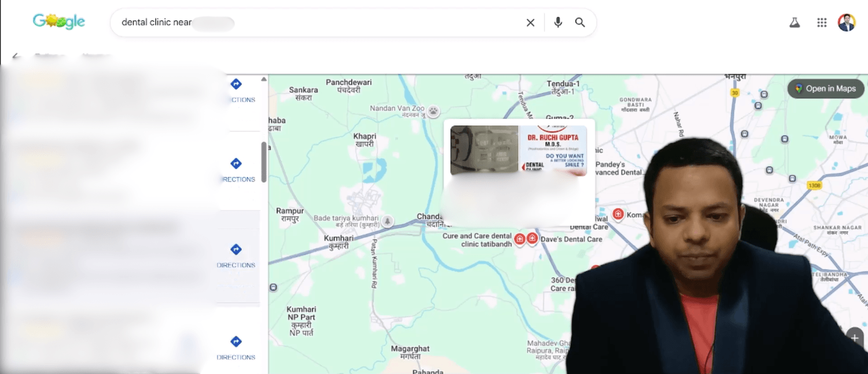Open the clinic interior photo in popup
868x374 pixels.
tap(484, 150)
